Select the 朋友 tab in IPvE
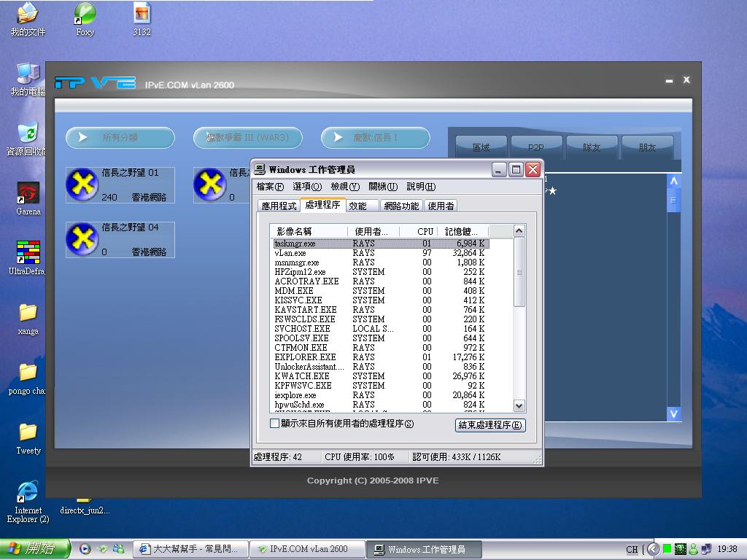747x560 pixels. click(x=647, y=147)
